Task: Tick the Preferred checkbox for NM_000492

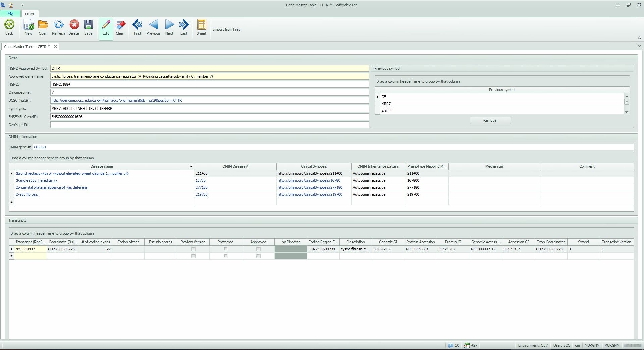Action: 226,249
